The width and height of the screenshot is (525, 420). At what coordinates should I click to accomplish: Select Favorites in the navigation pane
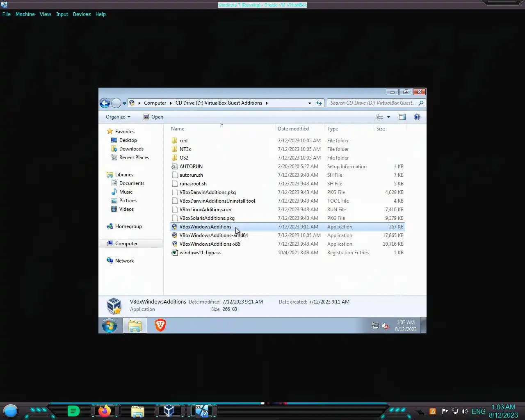125,132
